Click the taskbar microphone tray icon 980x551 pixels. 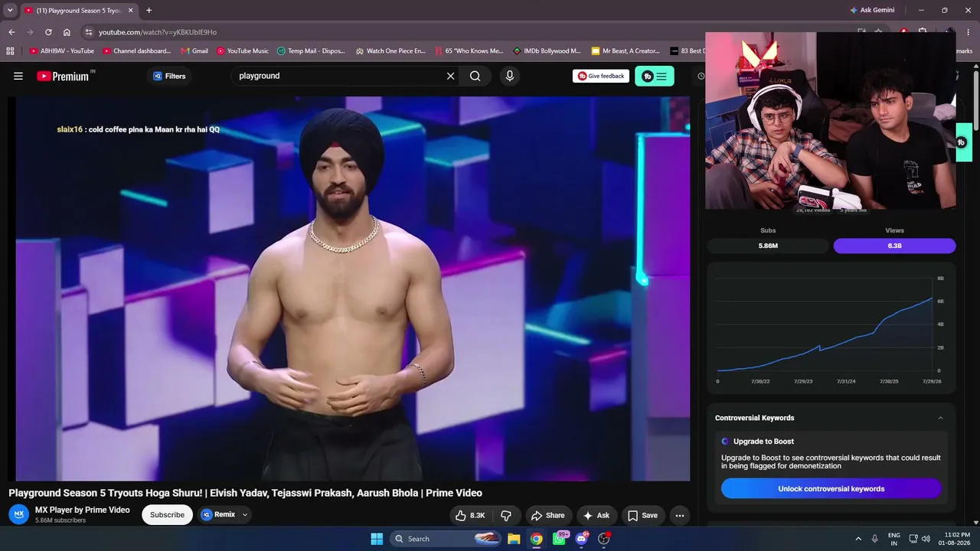coord(874,539)
